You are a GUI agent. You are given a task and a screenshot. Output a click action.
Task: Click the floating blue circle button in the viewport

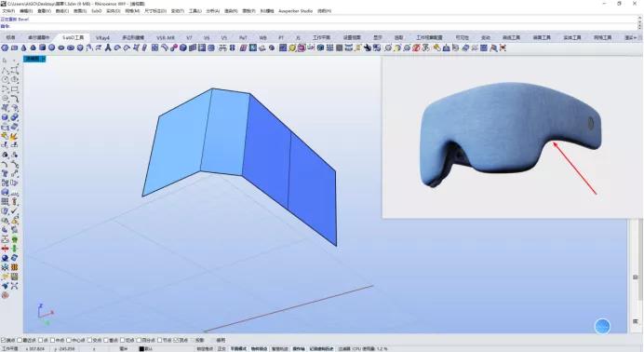coord(602,327)
